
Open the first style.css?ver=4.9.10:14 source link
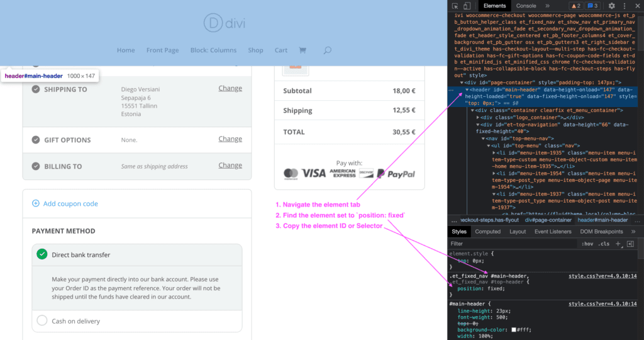pyautogui.click(x=602, y=276)
